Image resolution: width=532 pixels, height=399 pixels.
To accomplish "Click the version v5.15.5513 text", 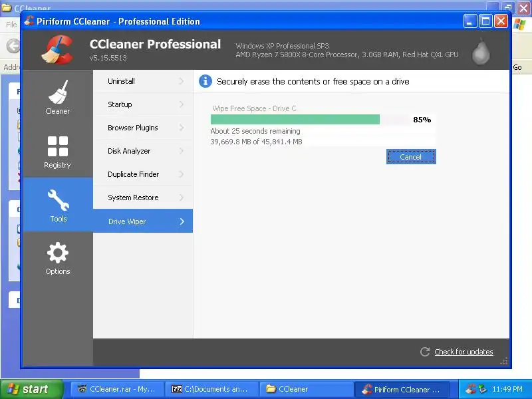I will click(108, 58).
